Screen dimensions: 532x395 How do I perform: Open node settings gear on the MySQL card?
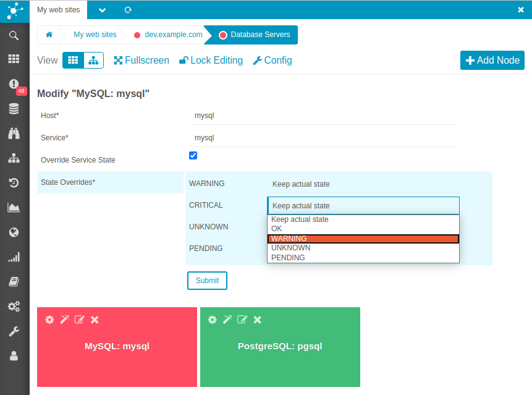[49, 320]
